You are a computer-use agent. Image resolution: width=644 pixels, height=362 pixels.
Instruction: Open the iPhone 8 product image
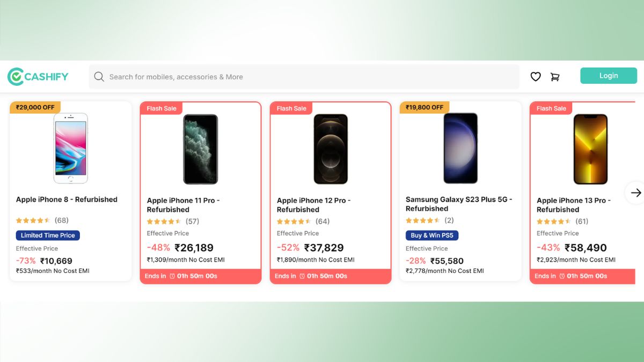pyautogui.click(x=70, y=149)
